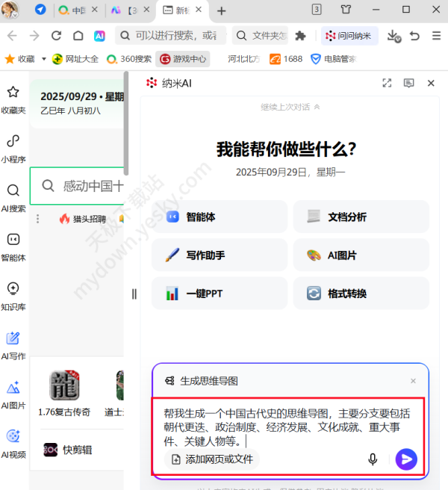
Task: Activate the microphone voice input icon
Action: [373, 459]
